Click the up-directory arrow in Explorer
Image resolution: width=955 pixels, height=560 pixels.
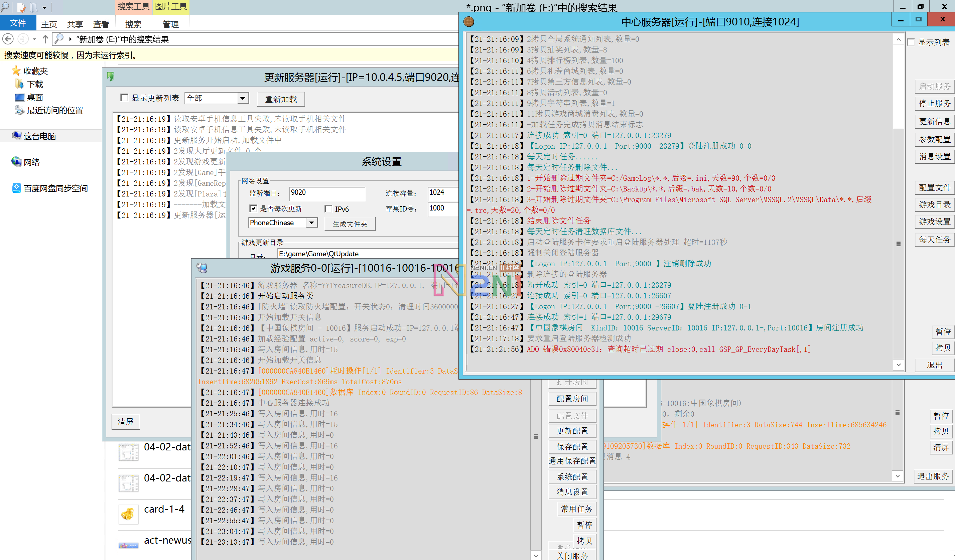[45, 39]
